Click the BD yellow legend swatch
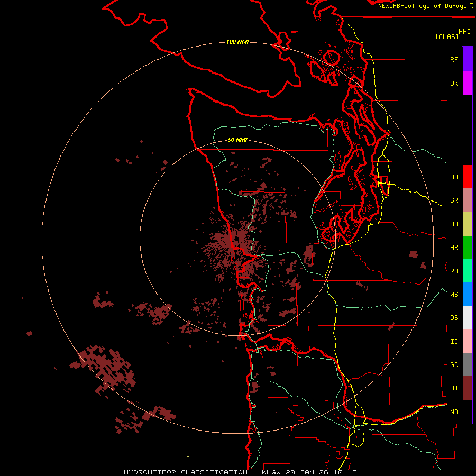 click(467, 224)
